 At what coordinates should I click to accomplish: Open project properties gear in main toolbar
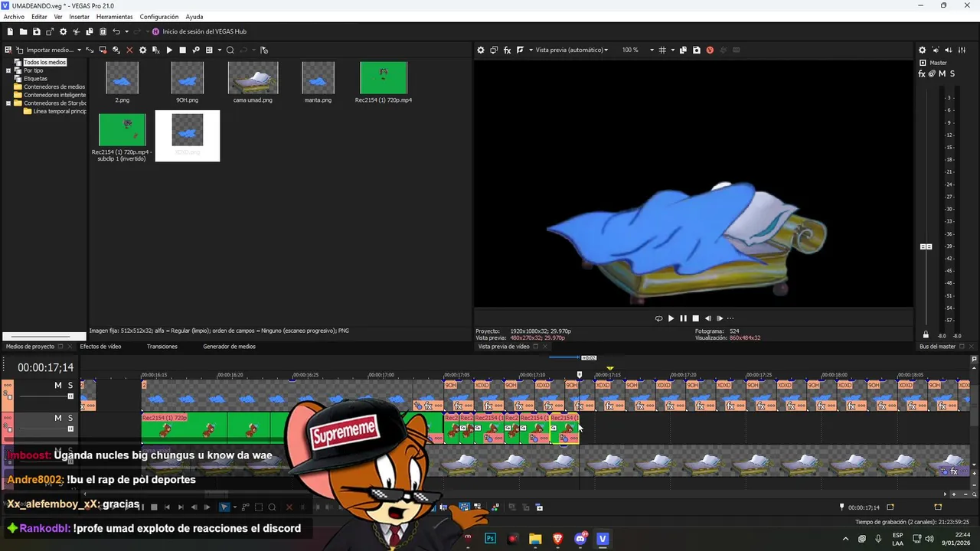click(63, 31)
